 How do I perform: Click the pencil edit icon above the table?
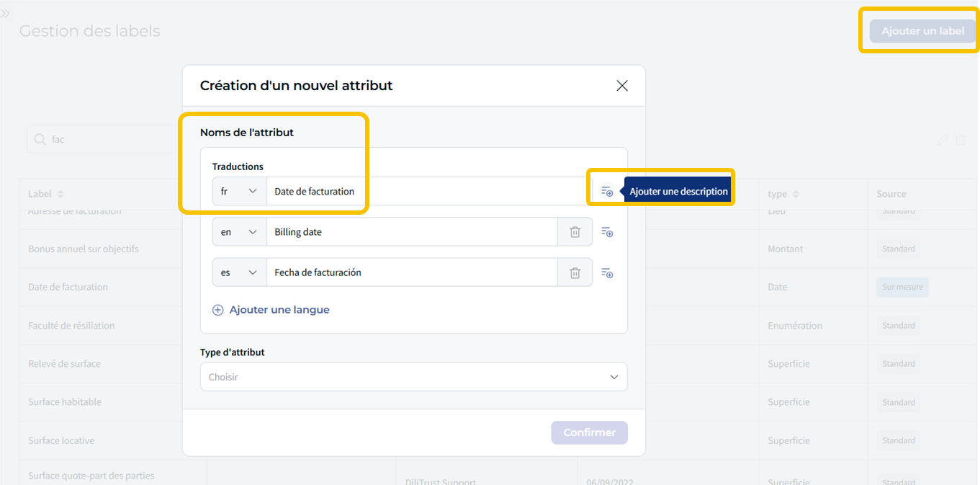pyautogui.click(x=943, y=140)
